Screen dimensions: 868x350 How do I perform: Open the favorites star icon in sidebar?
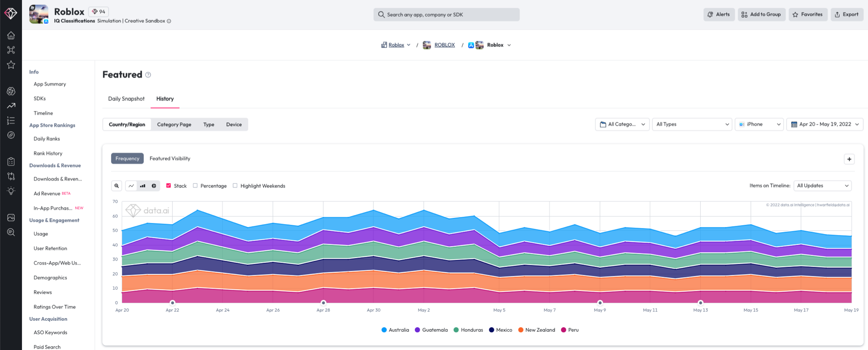[11, 65]
